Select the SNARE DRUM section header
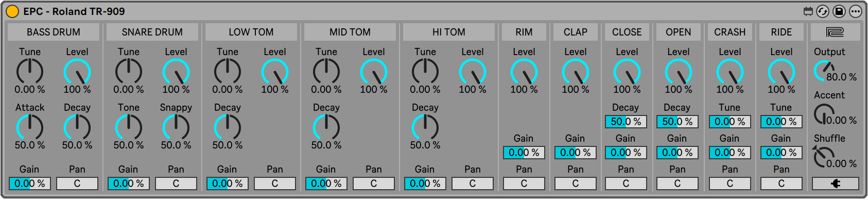 [152, 32]
